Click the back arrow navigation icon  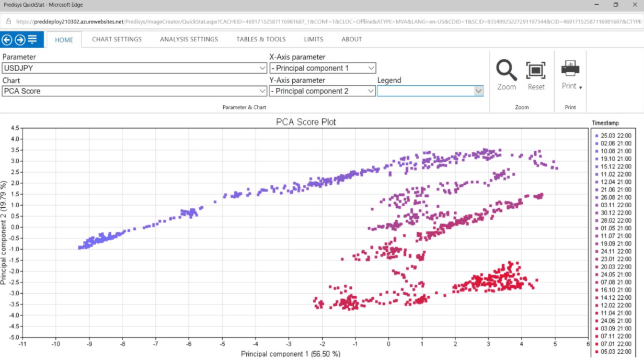(x=7, y=39)
